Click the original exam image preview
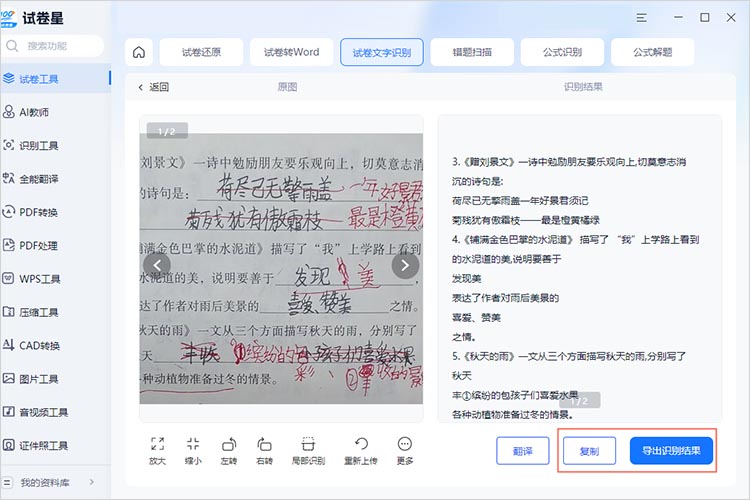 [x=281, y=268]
